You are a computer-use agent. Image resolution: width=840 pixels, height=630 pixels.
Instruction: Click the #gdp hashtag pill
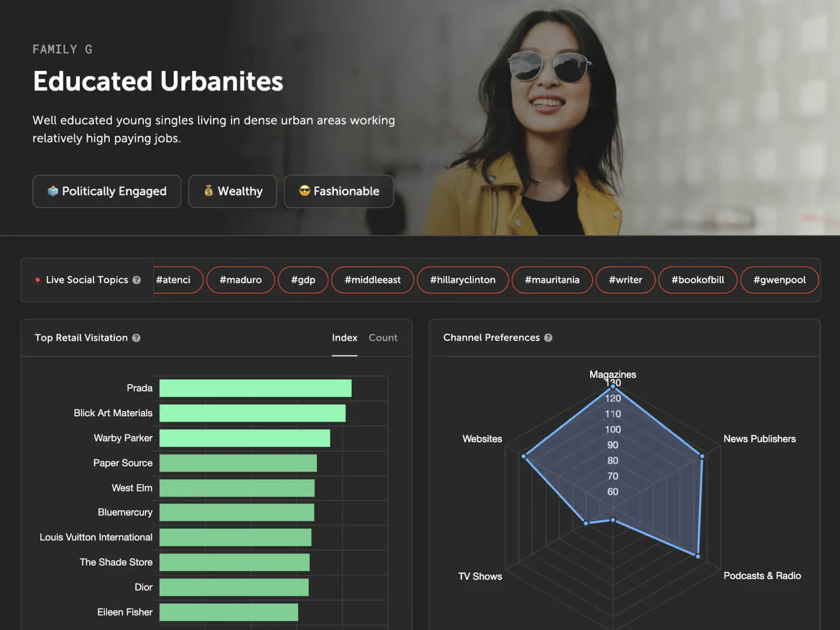303,279
